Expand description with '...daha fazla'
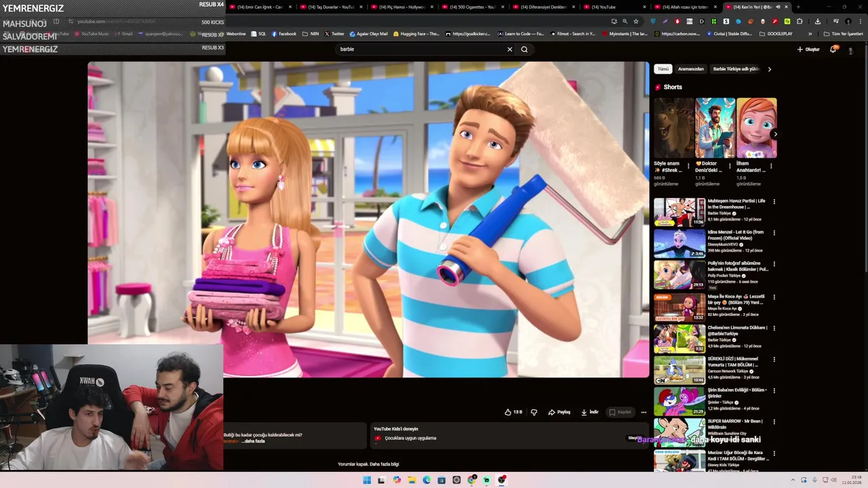The height and width of the screenshot is (488, 868). (253, 441)
